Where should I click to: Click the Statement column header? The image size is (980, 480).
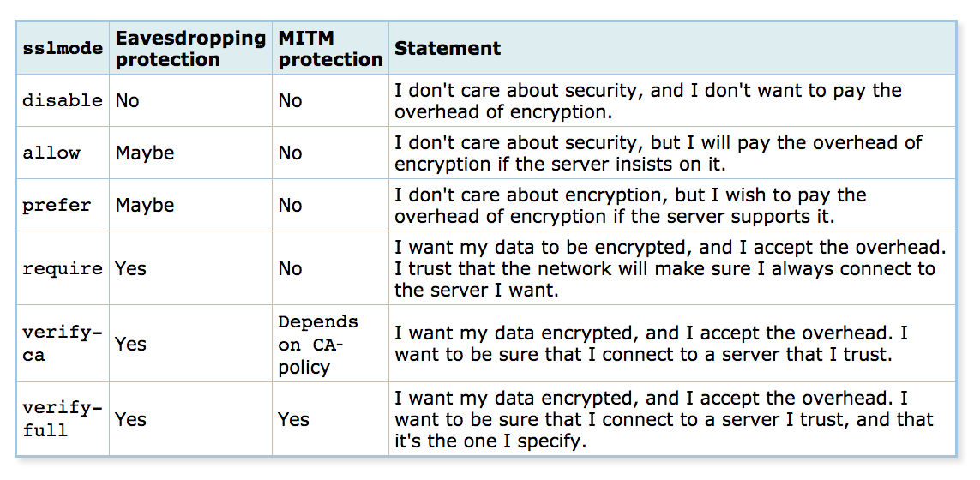click(448, 48)
